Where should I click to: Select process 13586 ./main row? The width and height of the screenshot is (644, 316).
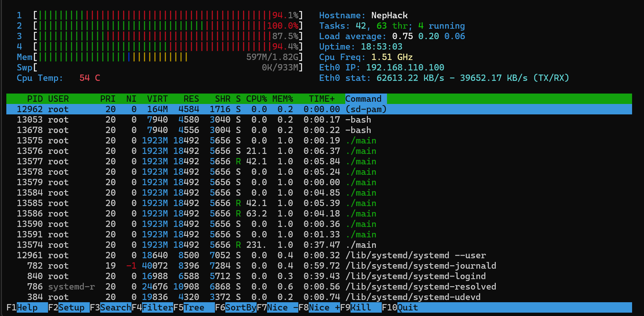pos(319,214)
